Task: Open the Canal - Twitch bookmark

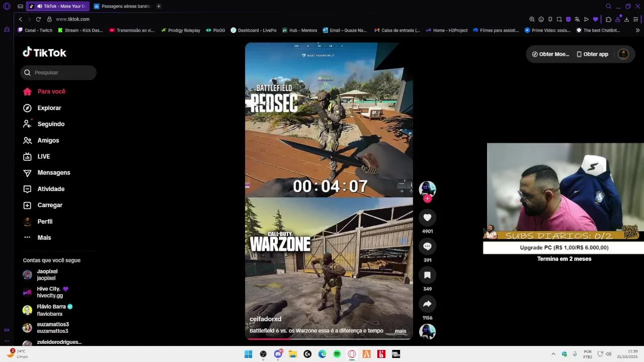Action: 35,30
